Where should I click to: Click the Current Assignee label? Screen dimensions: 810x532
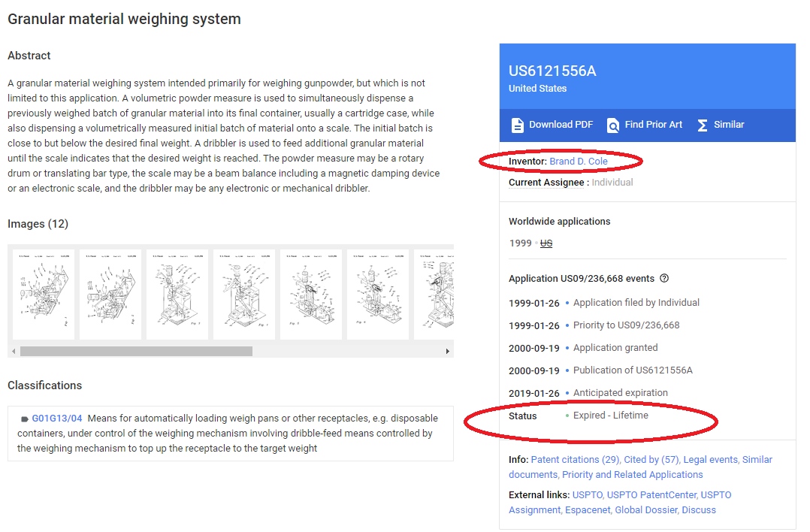coord(546,183)
